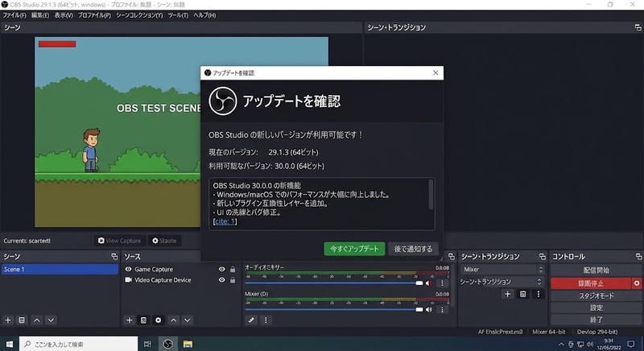Toggle スタジオモード in the controls
The image size is (644, 351).
pyautogui.click(x=596, y=295)
